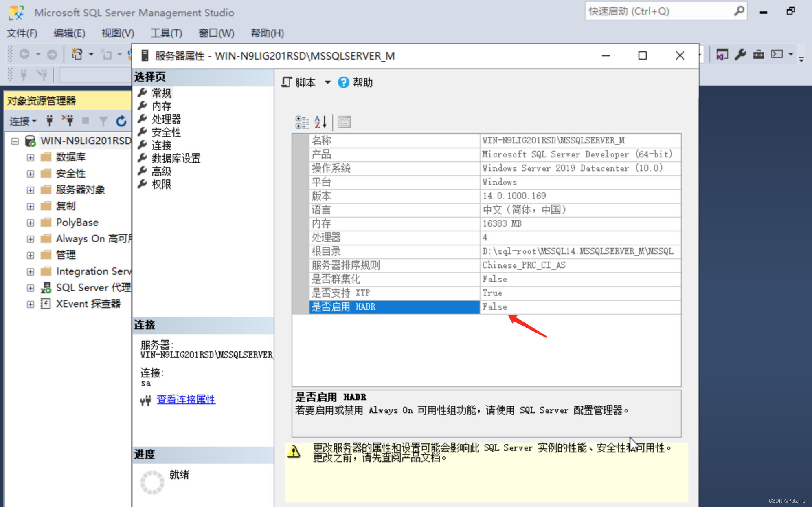Expand the 安全性 folder in Object Explorer
Screen dimensions: 812x507
click(x=31, y=174)
